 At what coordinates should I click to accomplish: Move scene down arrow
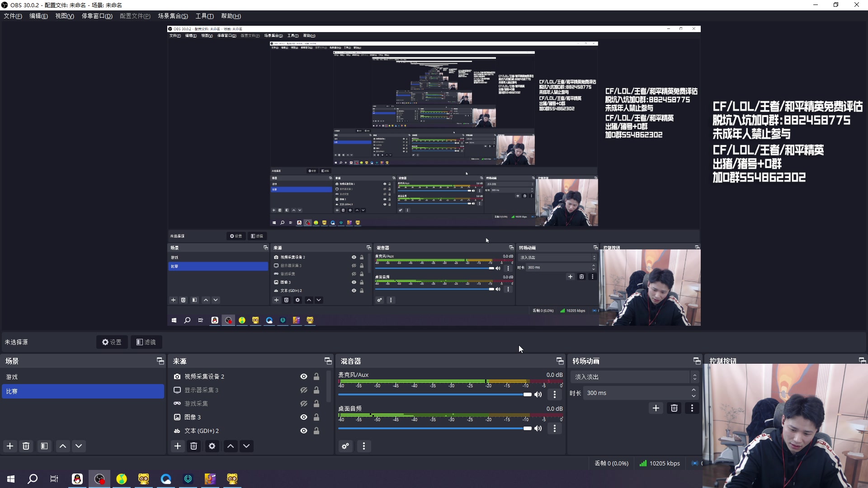click(79, 446)
